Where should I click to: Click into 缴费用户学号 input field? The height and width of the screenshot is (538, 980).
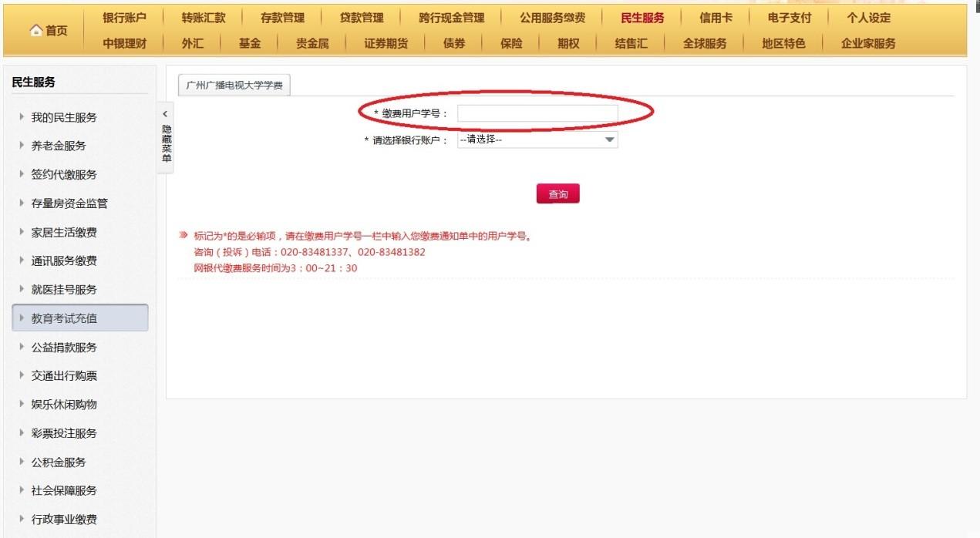[x=537, y=113]
